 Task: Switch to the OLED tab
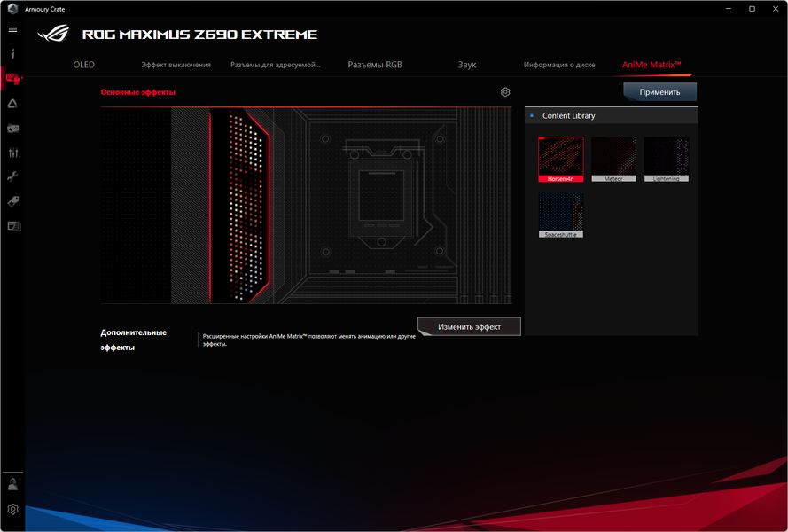click(84, 65)
